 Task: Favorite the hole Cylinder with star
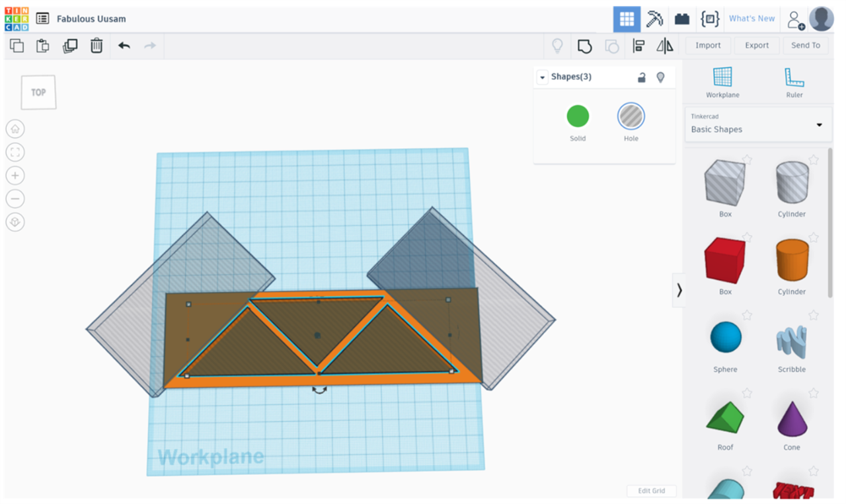pyautogui.click(x=814, y=159)
